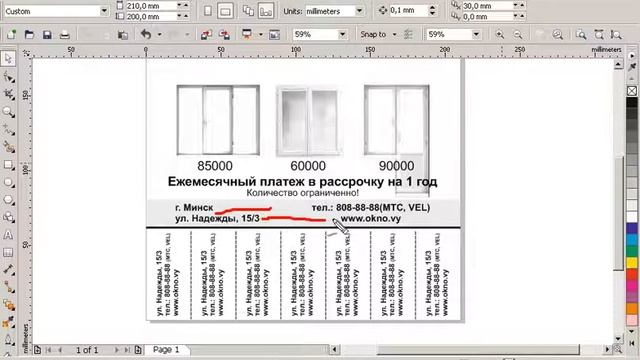Click the horizontal scrollbar thumb
This screenshot has width=640, height=360.
(x=478, y=349)
